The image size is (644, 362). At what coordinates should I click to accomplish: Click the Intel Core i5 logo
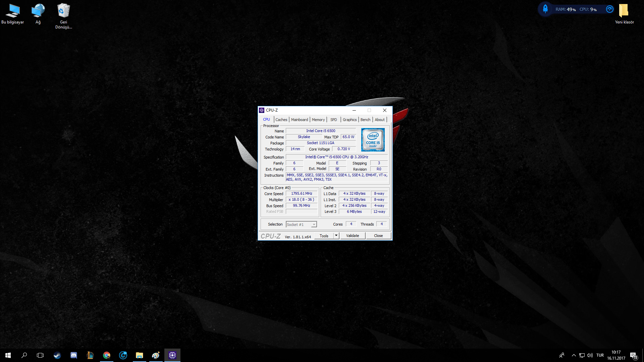tap(373, 140)
